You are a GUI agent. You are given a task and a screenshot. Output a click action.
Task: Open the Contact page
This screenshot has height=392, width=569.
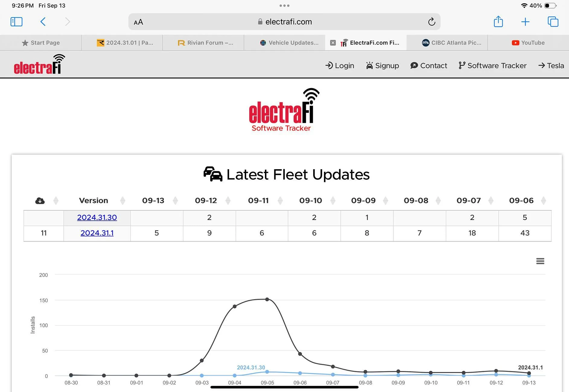coord(429,65)
